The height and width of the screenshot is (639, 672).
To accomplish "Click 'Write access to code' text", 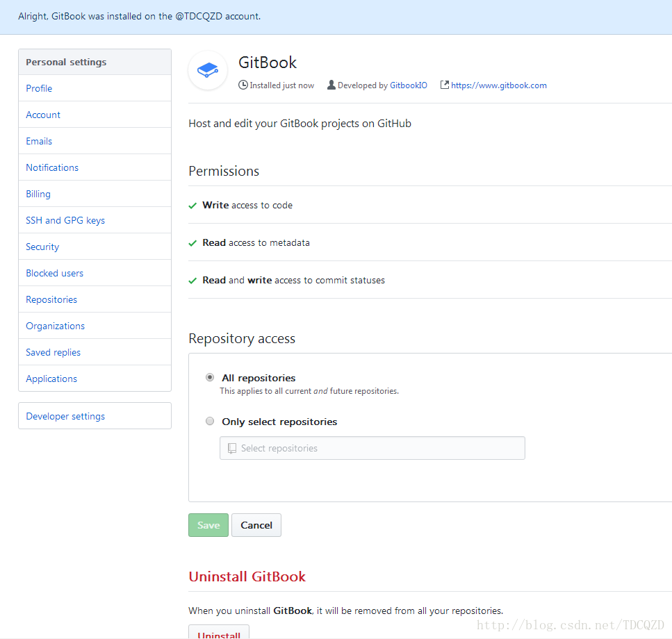I will point(247,205).
